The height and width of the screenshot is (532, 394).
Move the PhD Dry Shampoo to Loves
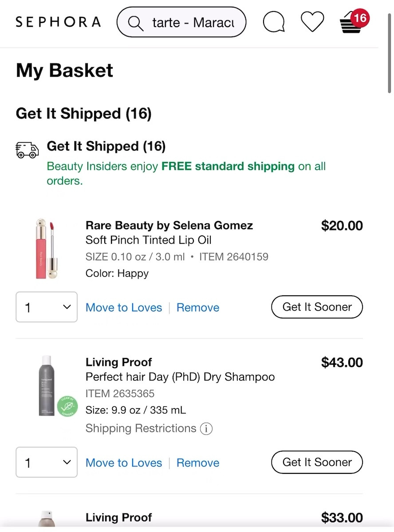pos(124,463)
